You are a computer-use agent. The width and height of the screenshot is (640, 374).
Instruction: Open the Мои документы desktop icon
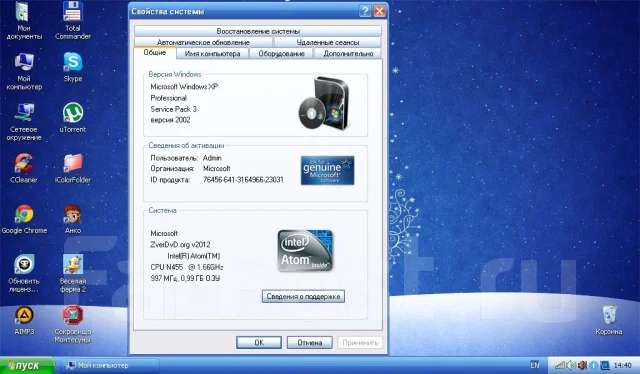point(24,20)
